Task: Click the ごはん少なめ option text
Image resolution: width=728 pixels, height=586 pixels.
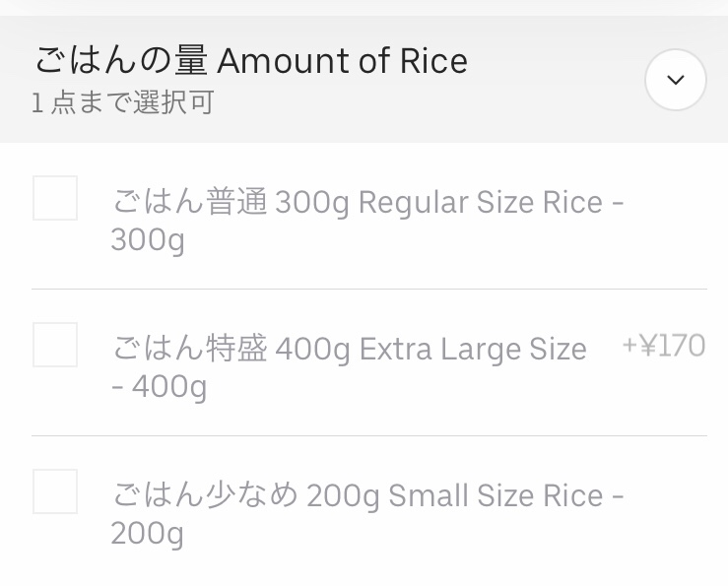Action: (x=204, y=495)
